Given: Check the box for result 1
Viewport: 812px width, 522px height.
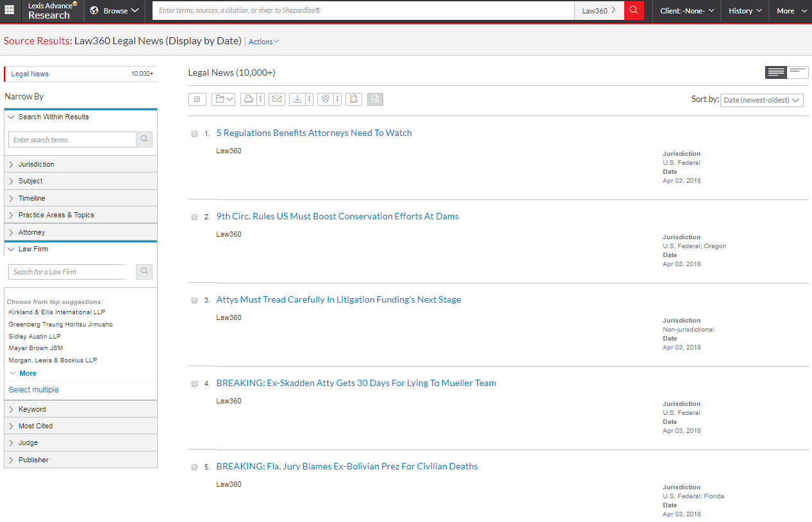Looking at the screenshot, I should coord(194,133).
